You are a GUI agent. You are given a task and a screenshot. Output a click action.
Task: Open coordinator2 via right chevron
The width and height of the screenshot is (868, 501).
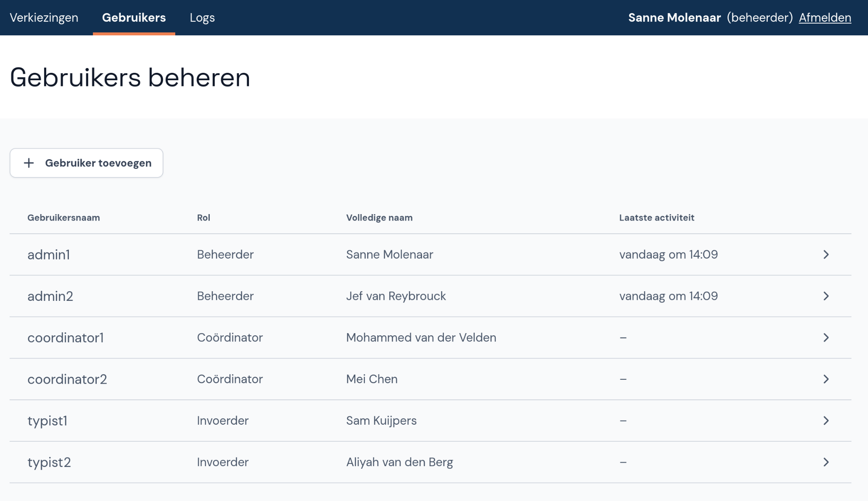pyautogui.click(x=826, y=379)
